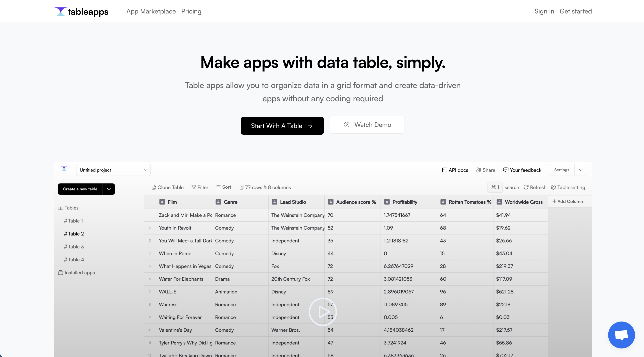This screenshot has height=357, width=644.
Task: Select #Table 1 in sidebar
Action: tap(73, 221)
